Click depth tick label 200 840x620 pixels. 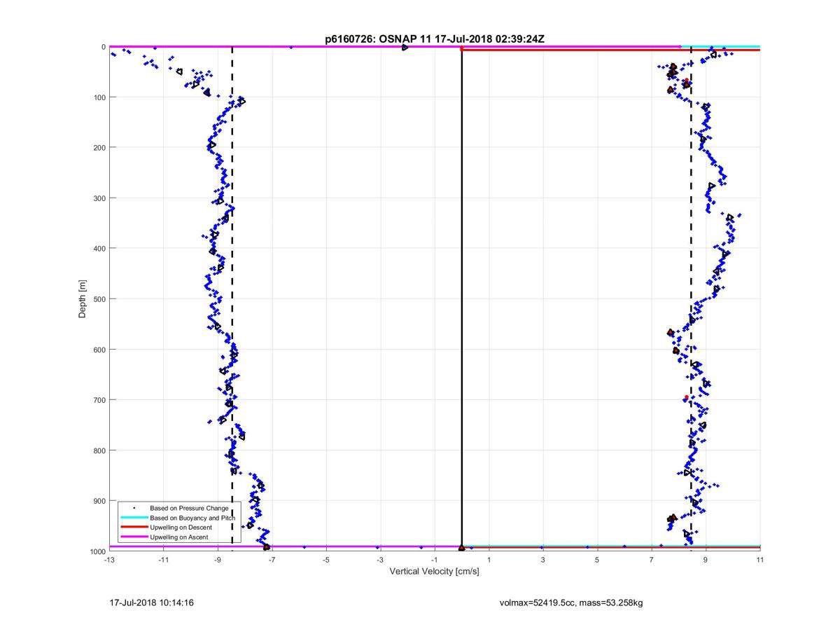99,147
